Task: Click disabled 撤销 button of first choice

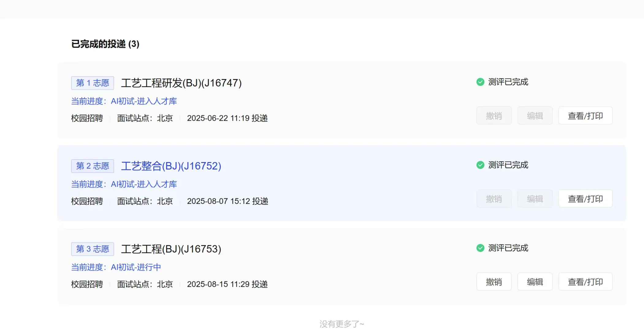Action: (493, 116)
